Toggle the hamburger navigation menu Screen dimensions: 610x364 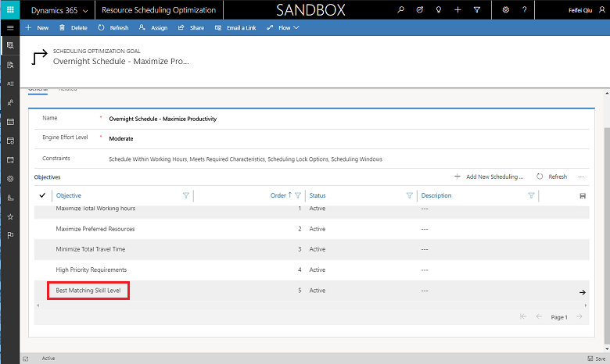pyautogui.click(x=9, y=27)
